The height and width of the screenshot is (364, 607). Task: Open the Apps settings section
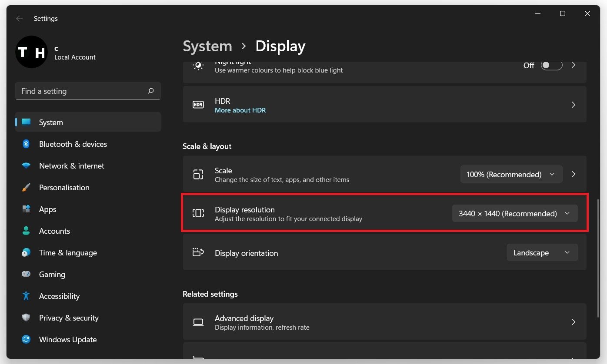(x=47, y=209)
